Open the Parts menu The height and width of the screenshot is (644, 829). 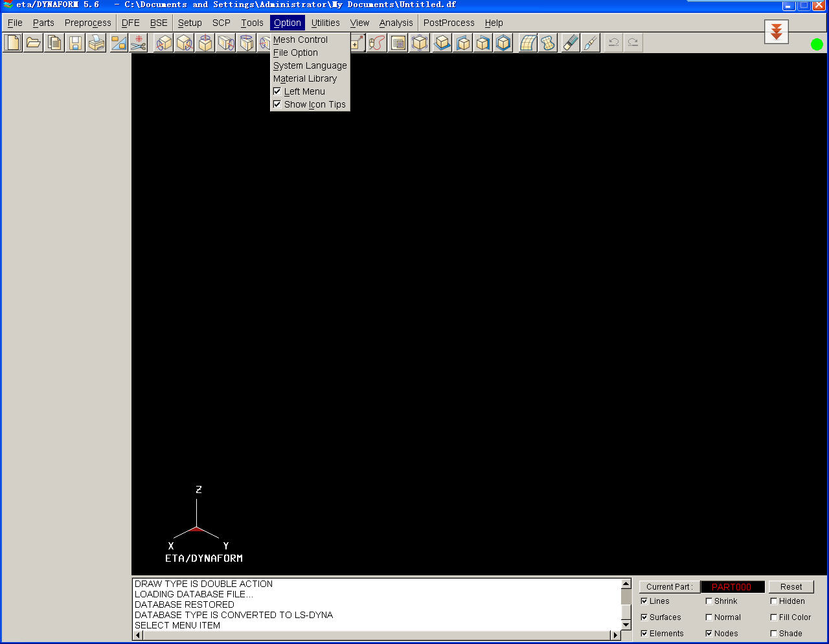pos(43,23)
